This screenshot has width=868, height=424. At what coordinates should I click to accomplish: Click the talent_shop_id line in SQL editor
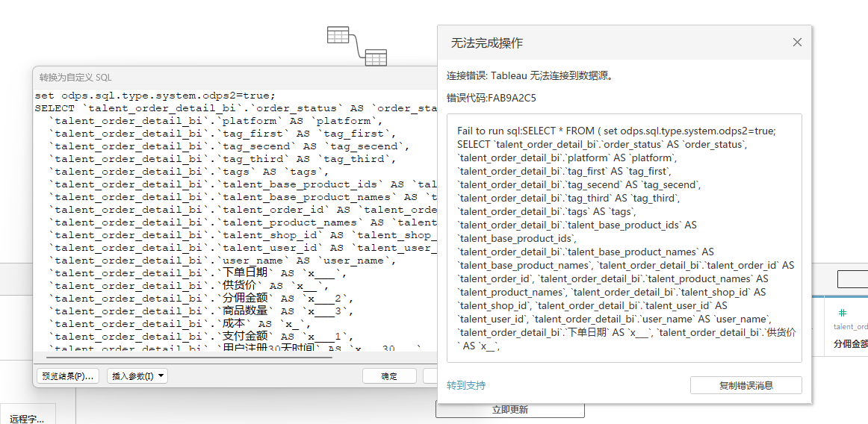point(243,235)
